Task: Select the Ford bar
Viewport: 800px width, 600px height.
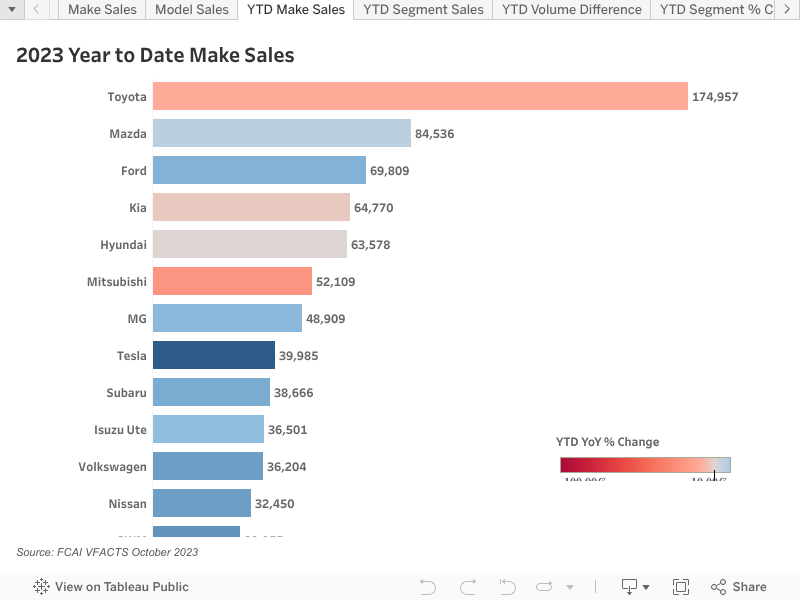Action: click(259, 170)
